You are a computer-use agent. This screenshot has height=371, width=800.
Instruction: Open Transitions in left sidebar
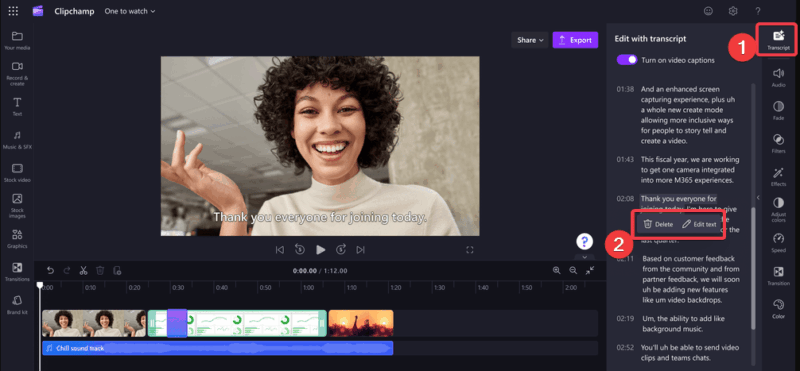coord(17,272)
